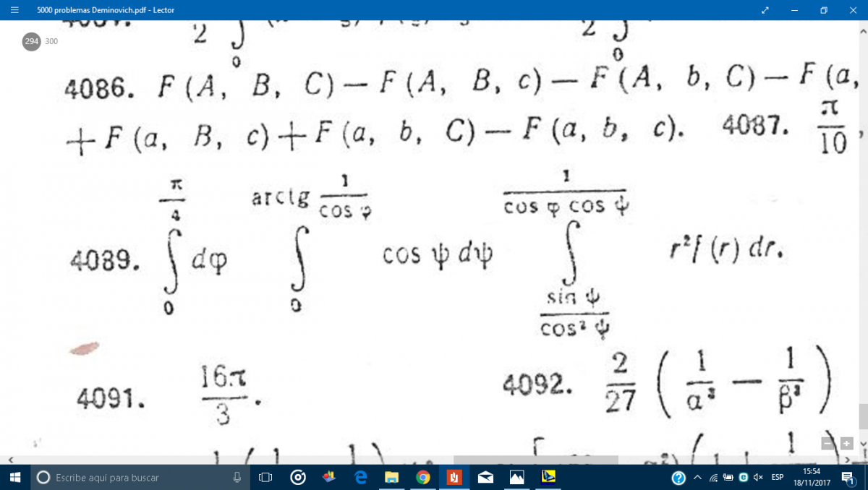The width and height of the screenshot is (868, 490).
Task: Open Task View on the taskbar
Action: tap(265, 477)
